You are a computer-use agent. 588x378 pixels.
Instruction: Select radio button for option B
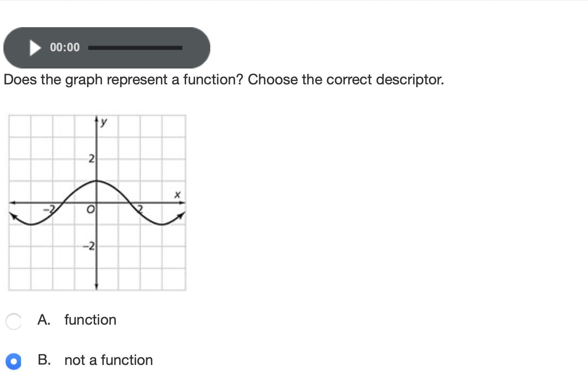[x=13, y=361]
